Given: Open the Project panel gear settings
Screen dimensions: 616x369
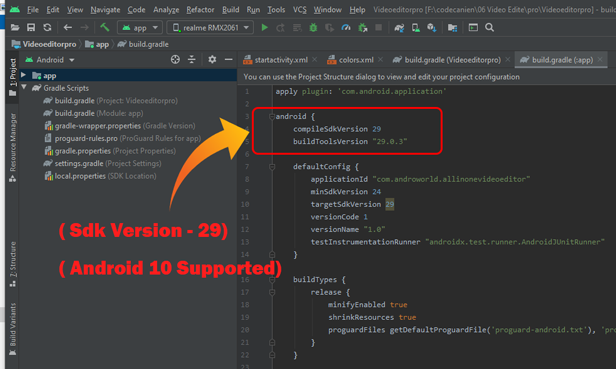Looking at the screenshot, I should [x=212, y=59].
